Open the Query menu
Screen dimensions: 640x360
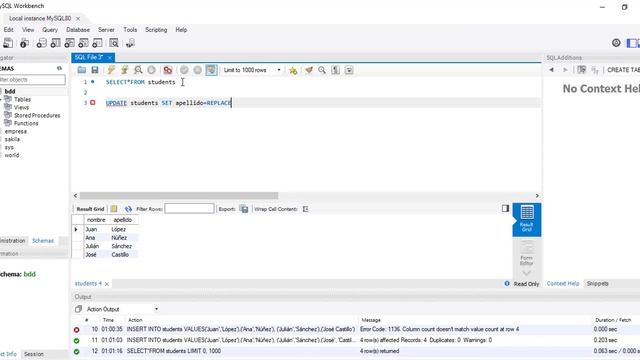(x=50, y=30)
